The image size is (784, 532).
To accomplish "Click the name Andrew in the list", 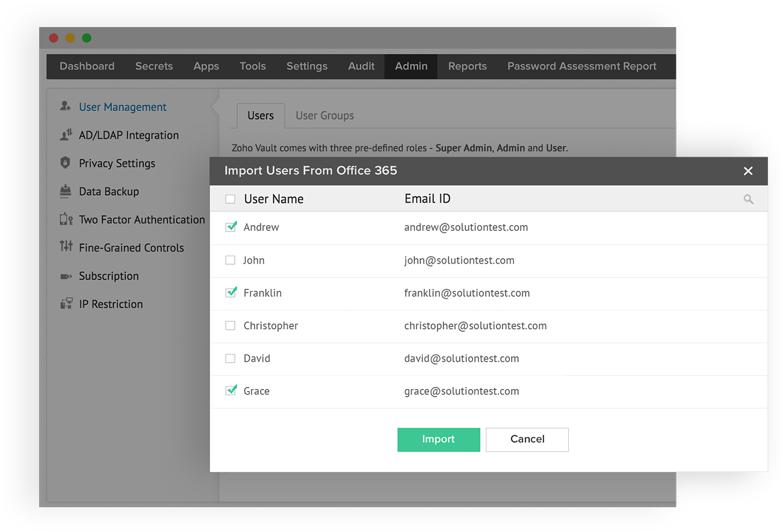I will (x=261, y=227).
